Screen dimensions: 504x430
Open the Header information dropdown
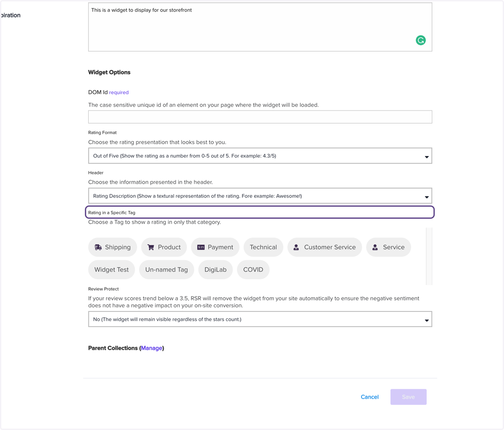coord(260,196)
